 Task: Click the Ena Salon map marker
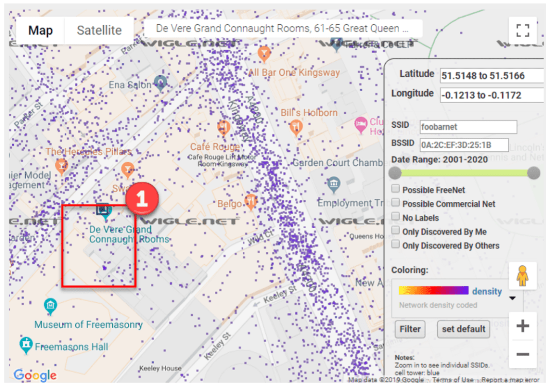[x=161, y=83]
